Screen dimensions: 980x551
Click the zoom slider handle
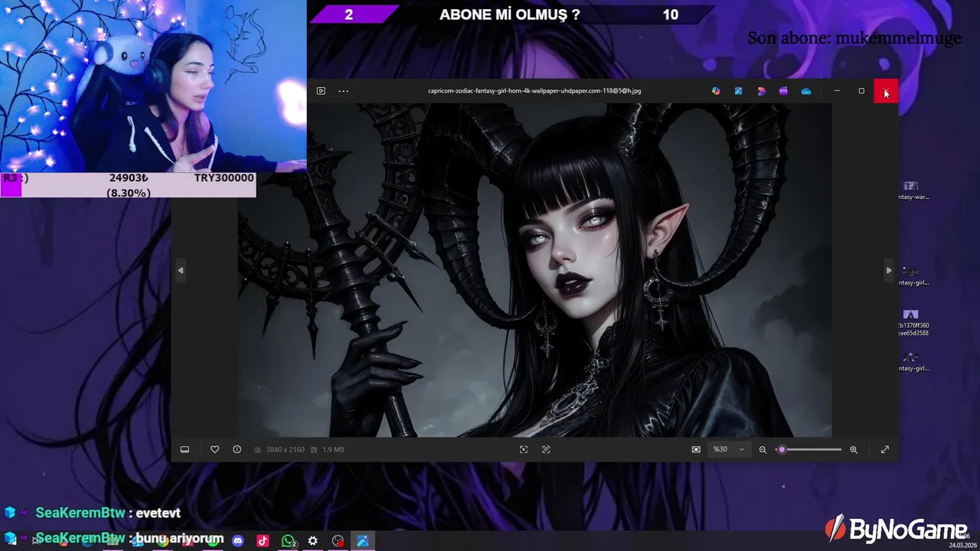point(781,449)
